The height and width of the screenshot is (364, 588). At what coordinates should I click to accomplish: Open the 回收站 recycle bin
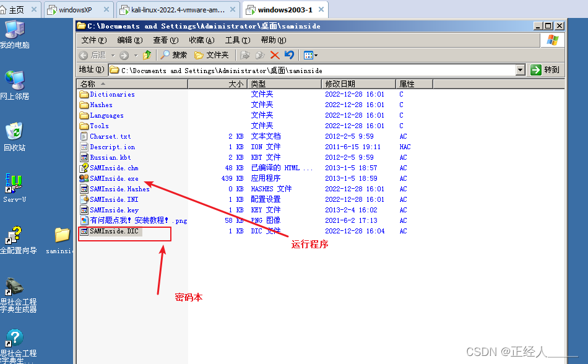click(15, 136)
